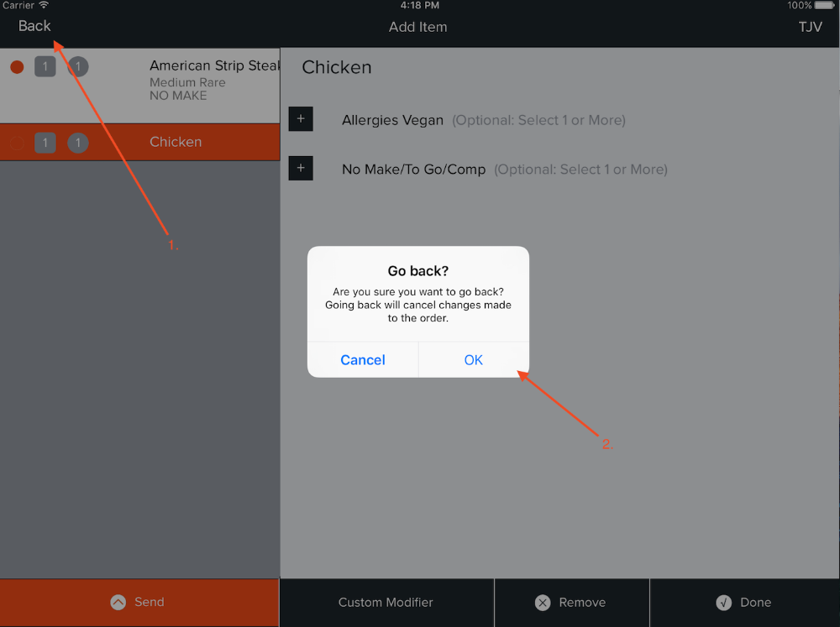This screenshot has width=840, height=627.
Task: Click the Allergies Vegan modifier label
Action: coord(392,120)
